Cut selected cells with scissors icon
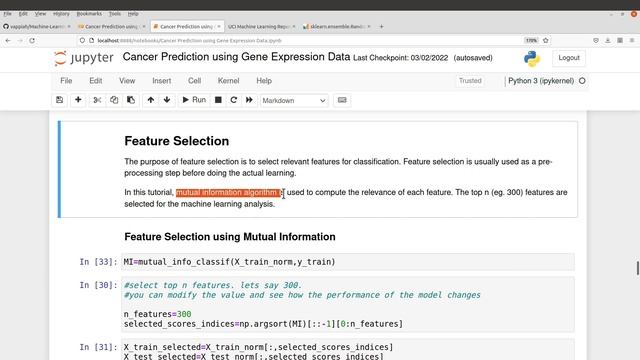The height and width of the screenshot is (360, 640). click(97, 100)
